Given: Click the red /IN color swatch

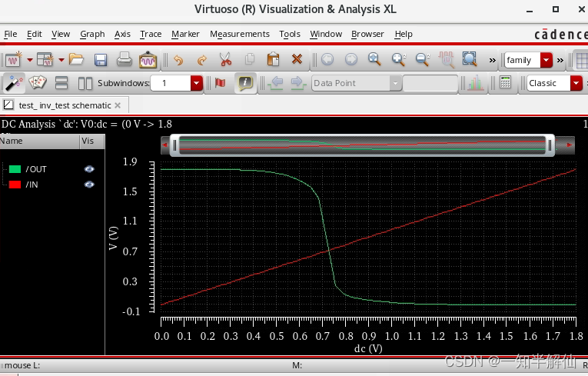Looking at the screenshot, I should [x=15, y=185].
